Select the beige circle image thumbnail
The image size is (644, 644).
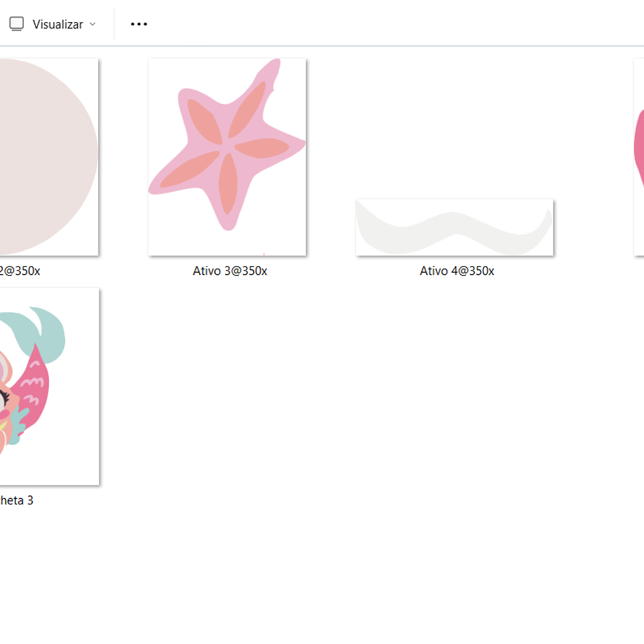pyautogui.click(x=49, y=156)
